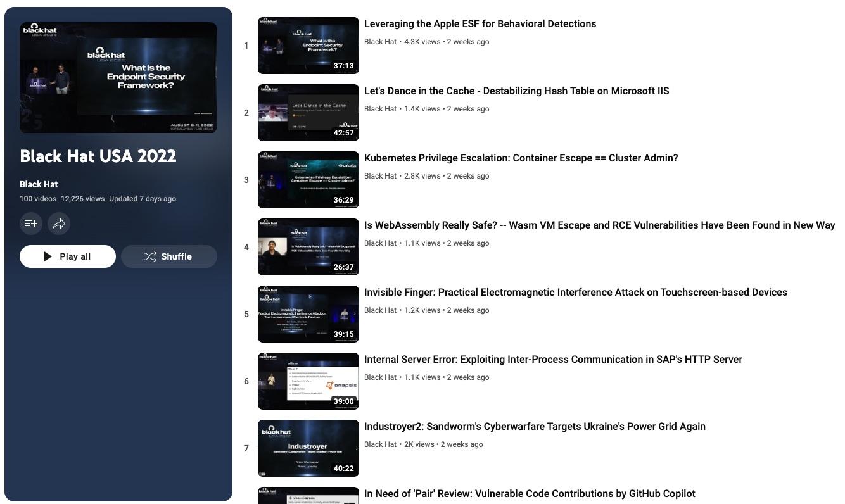Shuffle the Black Hat USA 2022 playlist
Viewport: 845px width, 504px height.
(x=168, y=256)
